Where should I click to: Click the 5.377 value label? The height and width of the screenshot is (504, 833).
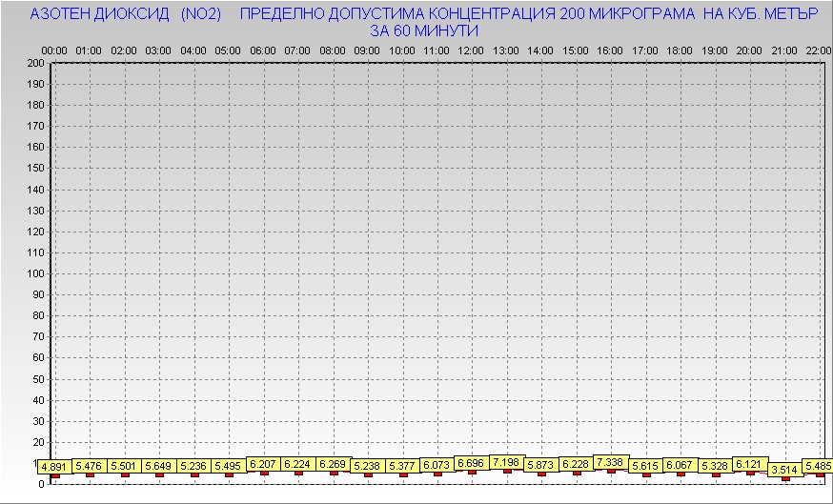[402, 466]
